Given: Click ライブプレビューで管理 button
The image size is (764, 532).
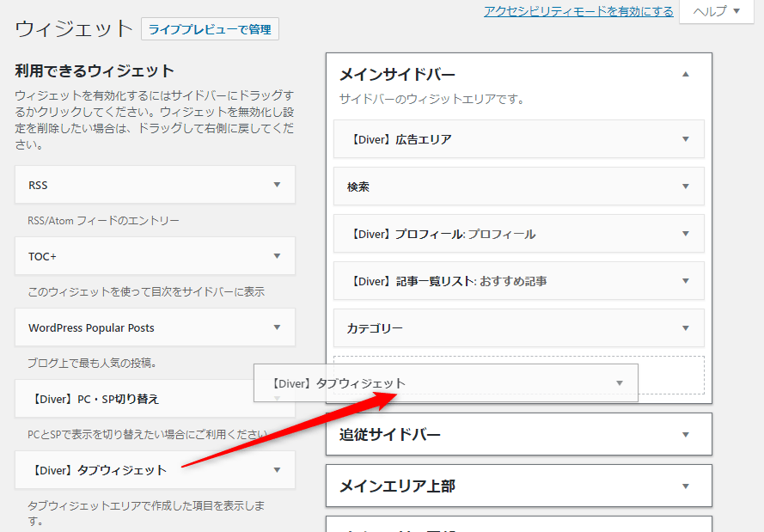Looking at the screenshot, I should tap(210, 29).
